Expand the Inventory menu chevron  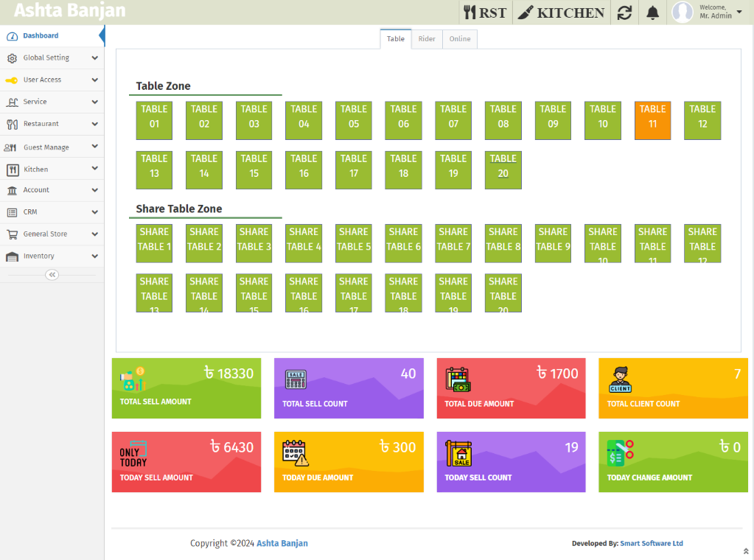(x=95, y=256)
